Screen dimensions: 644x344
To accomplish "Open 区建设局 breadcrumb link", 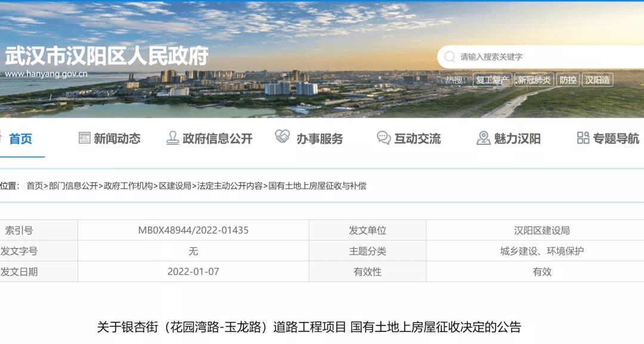I will coord(175,186).
